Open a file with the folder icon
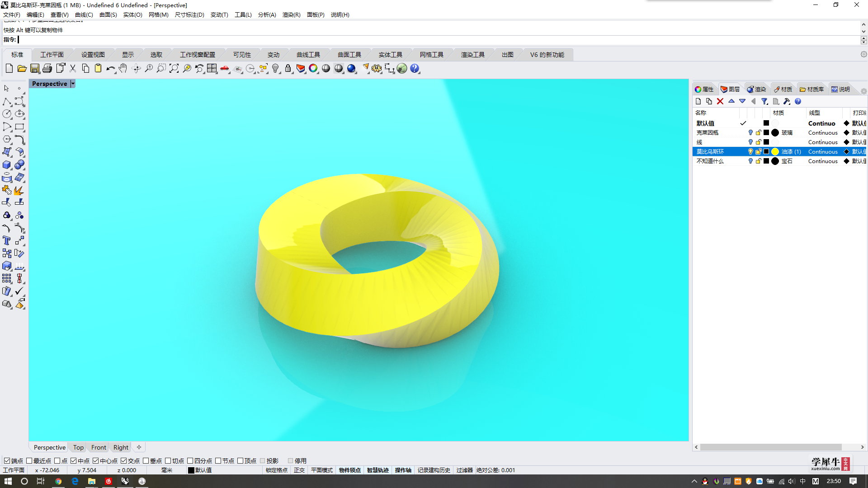This screenshot has height=488, width=868. click(22, 69)
